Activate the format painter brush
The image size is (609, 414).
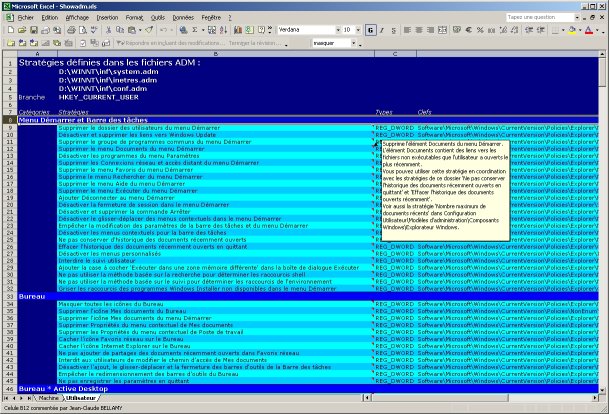click(x=149, y=30)
